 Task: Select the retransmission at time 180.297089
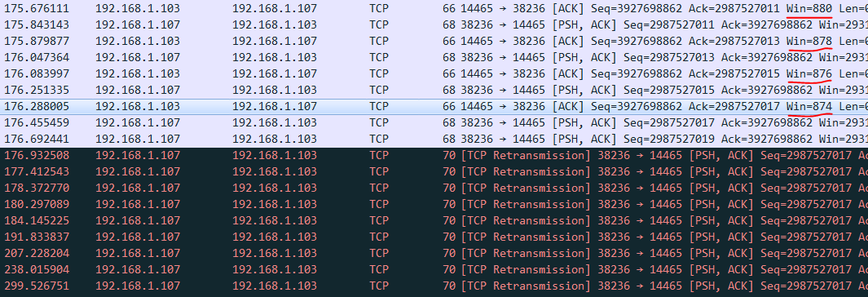pos(434,205)
